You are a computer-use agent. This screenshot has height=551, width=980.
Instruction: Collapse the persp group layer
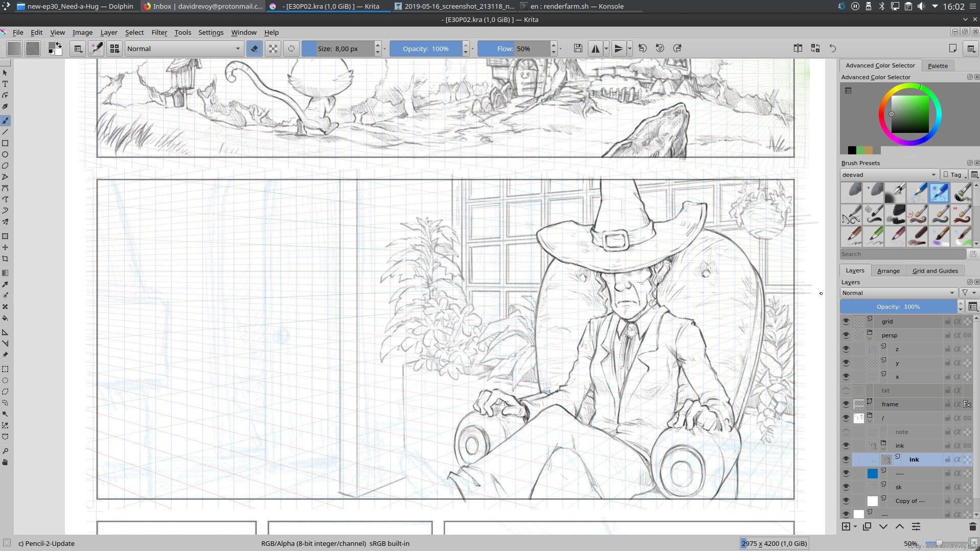(870, 338)
